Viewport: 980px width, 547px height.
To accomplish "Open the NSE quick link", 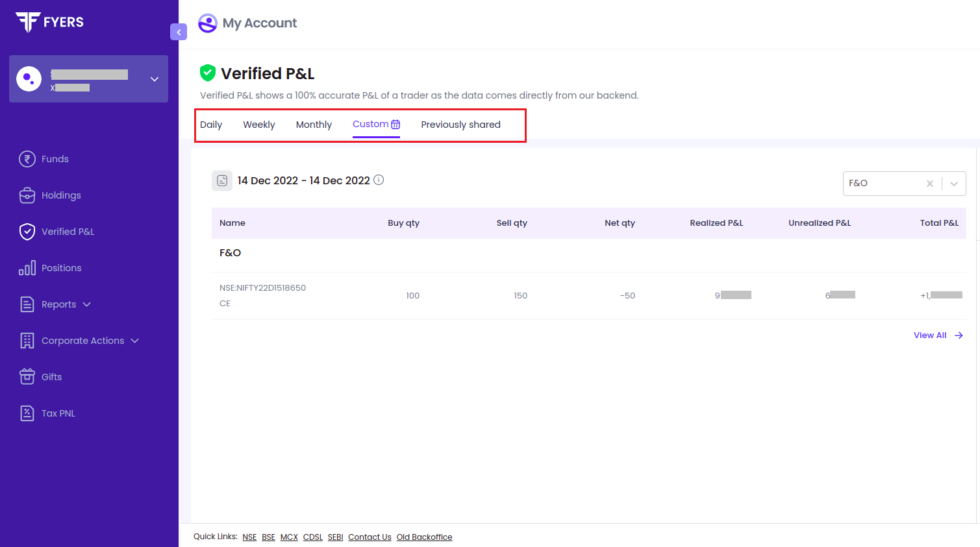I will 249,537.
